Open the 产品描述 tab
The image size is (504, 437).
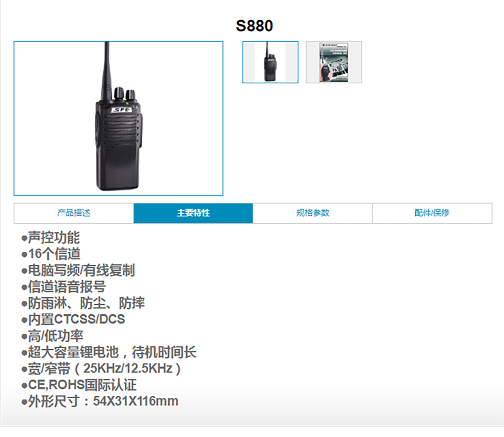[74, 213]
